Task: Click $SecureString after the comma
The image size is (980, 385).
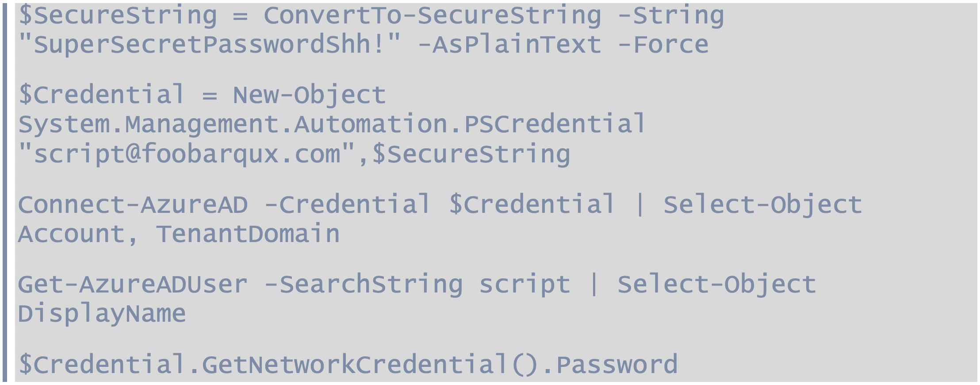Action: (x=471, y=154)
